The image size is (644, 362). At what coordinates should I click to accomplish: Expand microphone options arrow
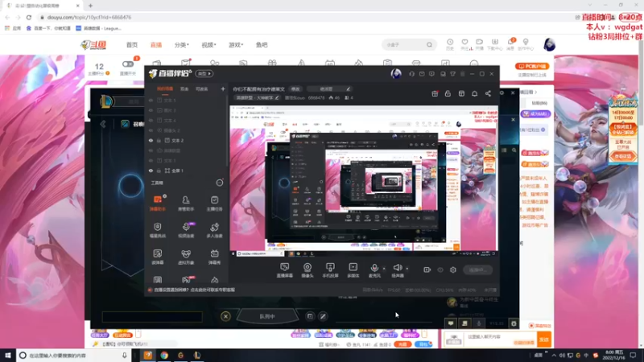coord(384,269)
